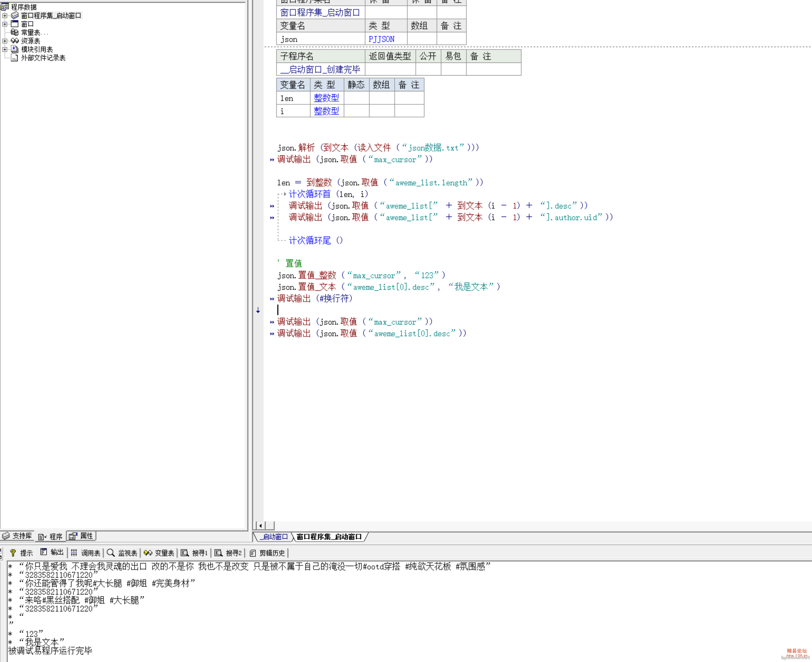
Task: Click the 常量表 icon in the tree
Action: point(14,32)
